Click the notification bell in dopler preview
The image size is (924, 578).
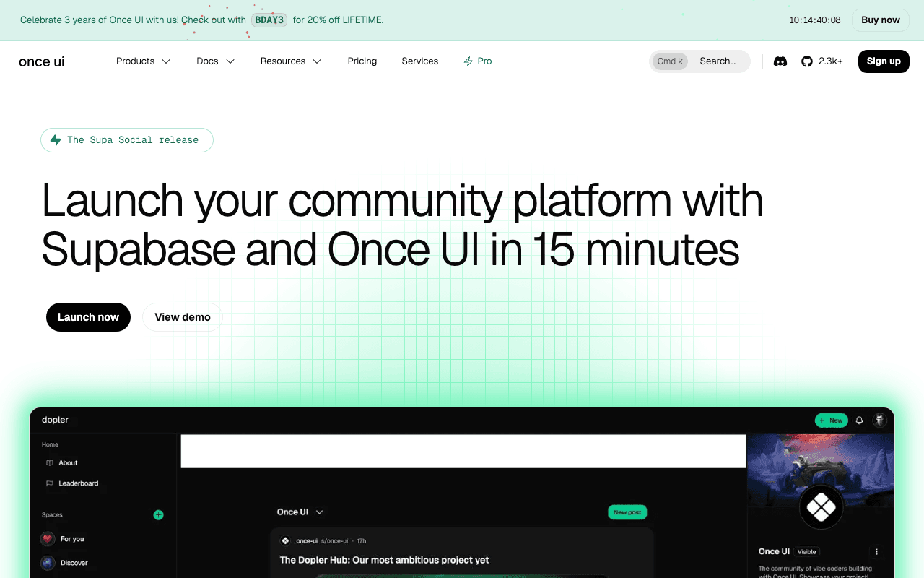pos(859,420)
